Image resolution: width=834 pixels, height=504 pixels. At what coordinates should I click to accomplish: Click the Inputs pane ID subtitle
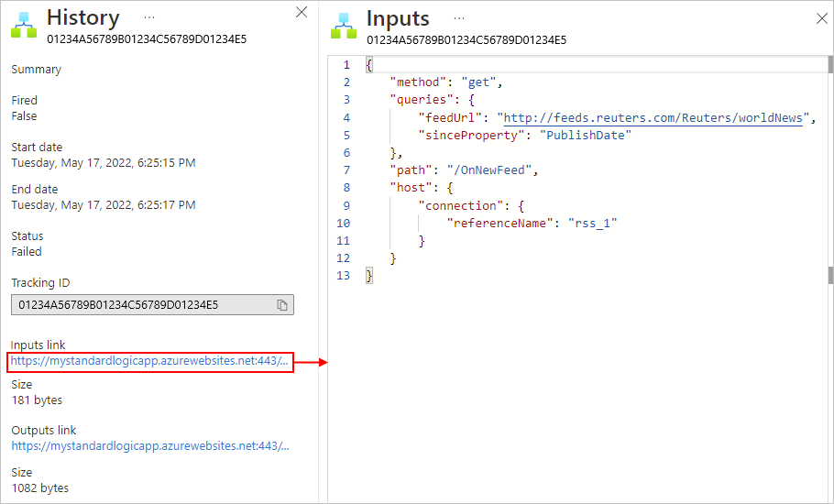[466, 40]
